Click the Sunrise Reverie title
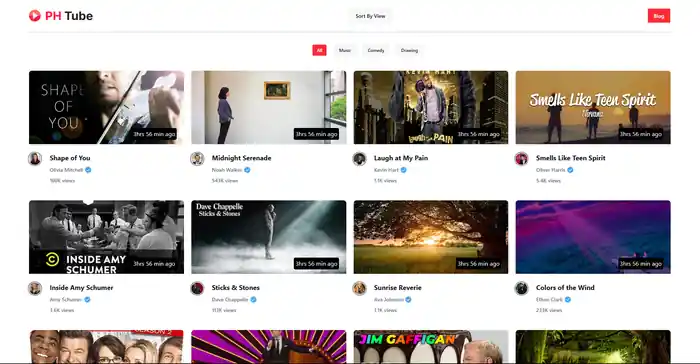The image size is (700, 364). (x=397, y=288)
